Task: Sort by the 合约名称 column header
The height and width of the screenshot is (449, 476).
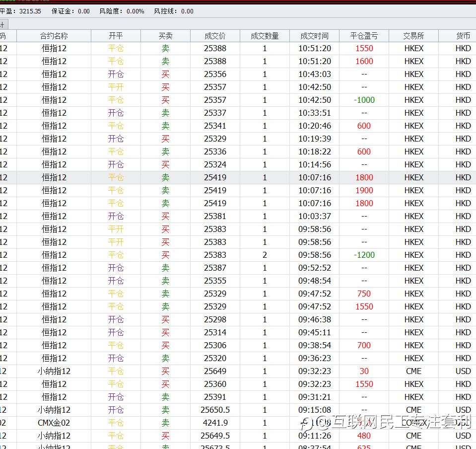Action: pyautogui.click(x=54, y=36)
